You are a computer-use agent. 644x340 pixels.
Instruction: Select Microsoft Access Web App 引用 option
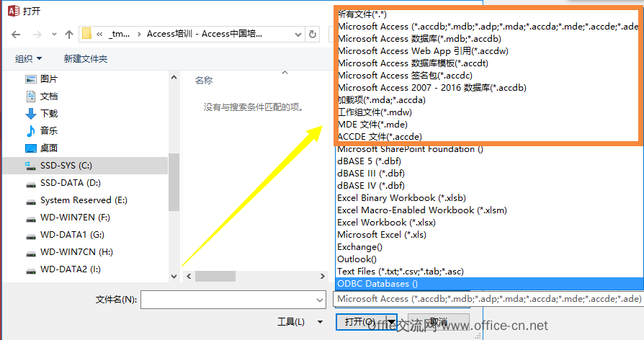coord(490,51)
